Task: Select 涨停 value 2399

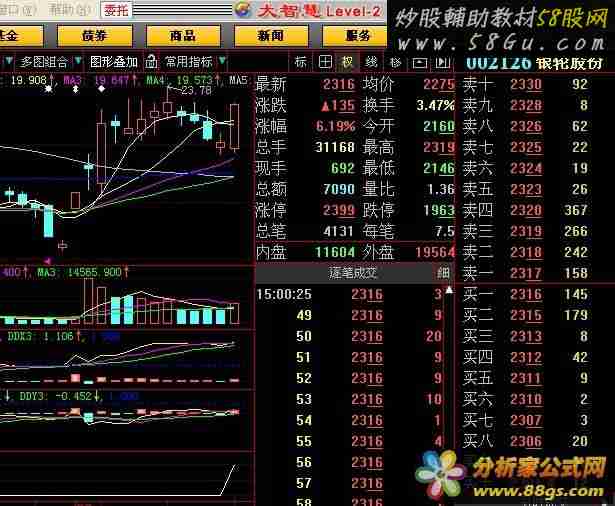Action: pyautogui.click(x=339, y=210)
